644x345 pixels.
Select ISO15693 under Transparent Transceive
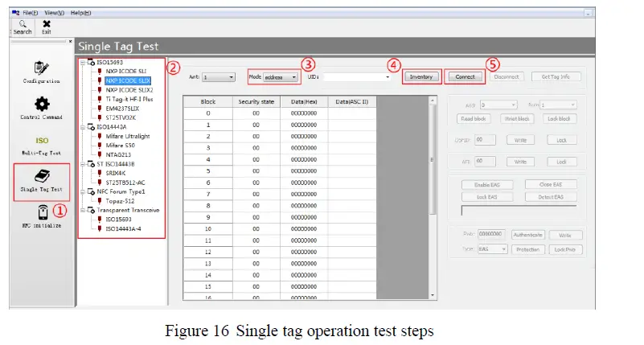pos(119,220)
